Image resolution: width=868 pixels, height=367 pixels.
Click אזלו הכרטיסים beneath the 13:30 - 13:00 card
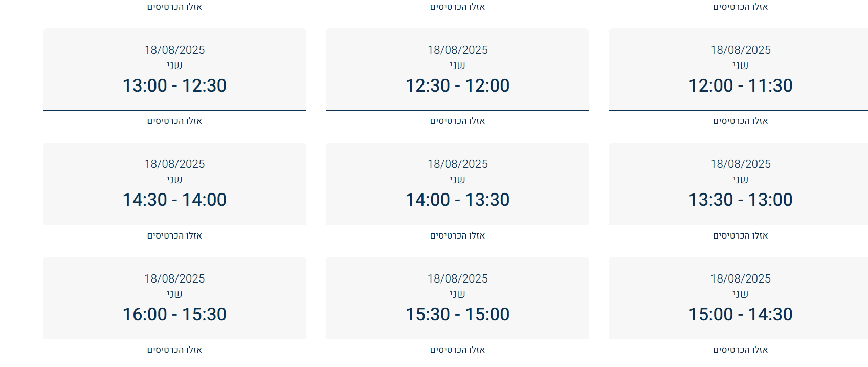pos(740,236)
